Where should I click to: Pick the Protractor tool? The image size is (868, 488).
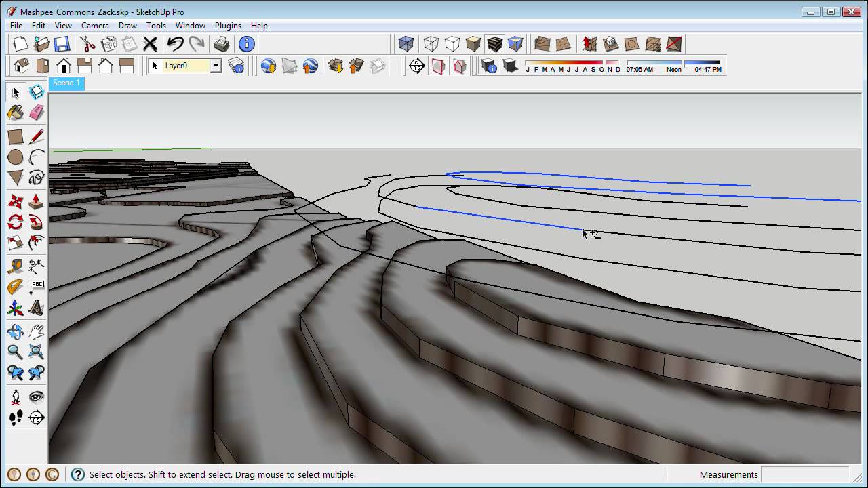(x=16, y=287)
